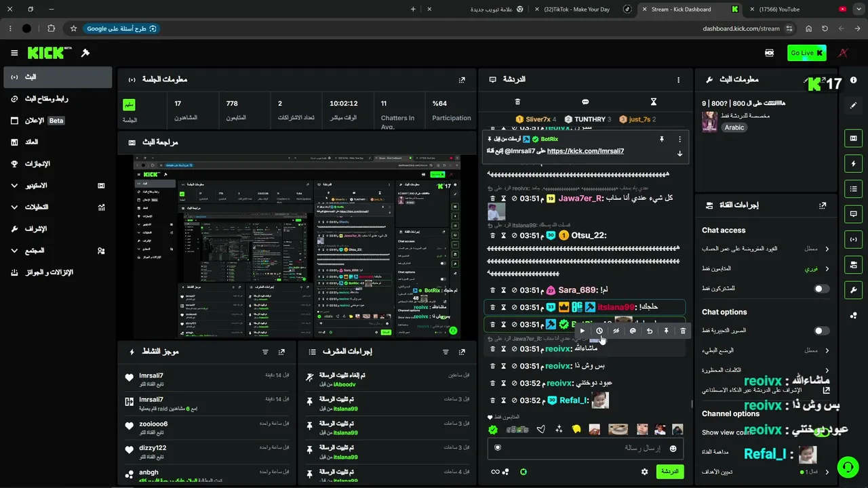Click the green headset support button
Viewport: 868px width, 488px height.
tap(847, 467)
